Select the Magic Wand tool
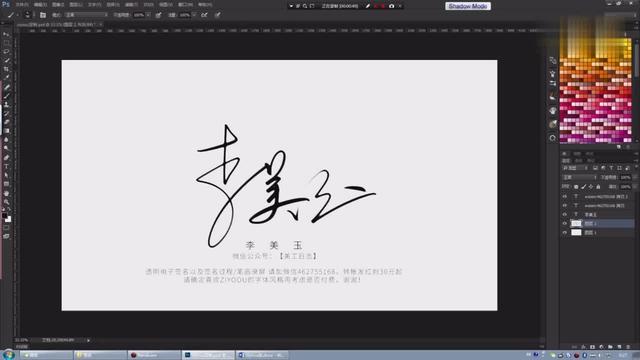Screen dimensions: 640x360 [x=6, y=60]
